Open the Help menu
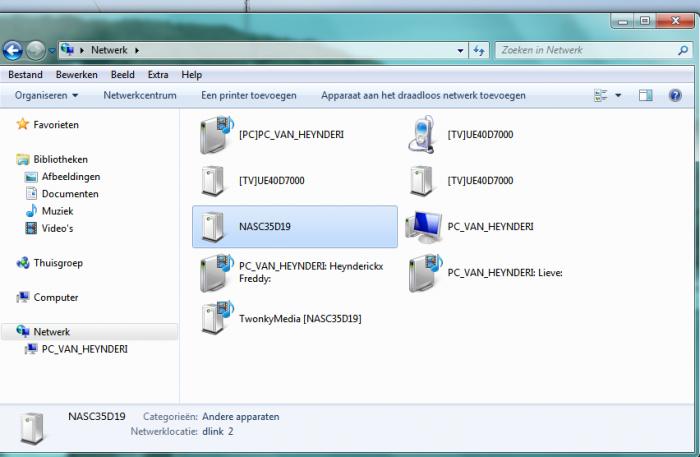 pos(192,75)
